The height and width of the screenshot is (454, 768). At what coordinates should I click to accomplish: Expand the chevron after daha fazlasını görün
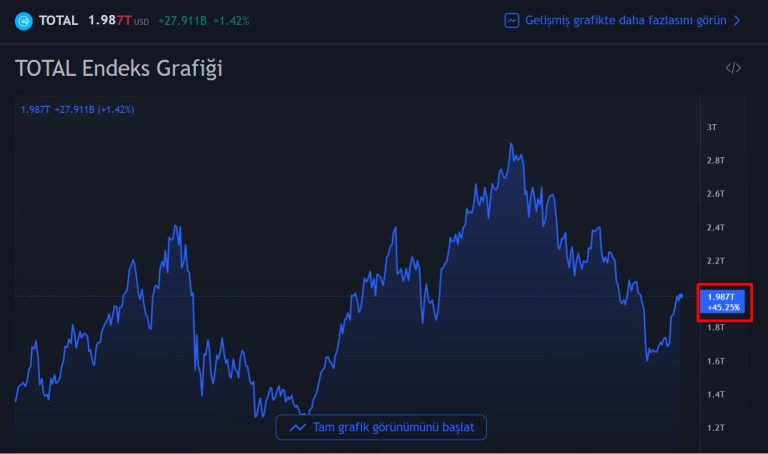[737, 20]
